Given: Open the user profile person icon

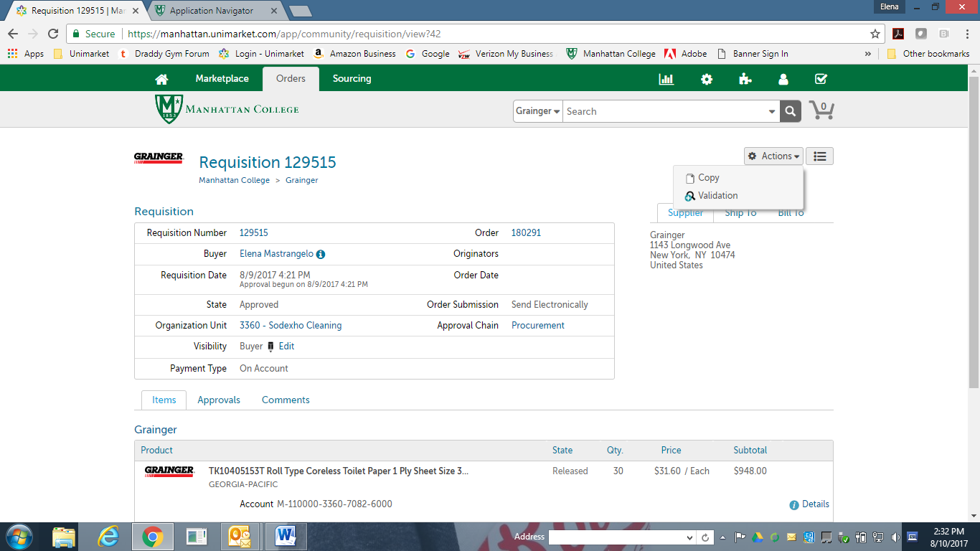Looking at the screenshot, I should (783, 79).
